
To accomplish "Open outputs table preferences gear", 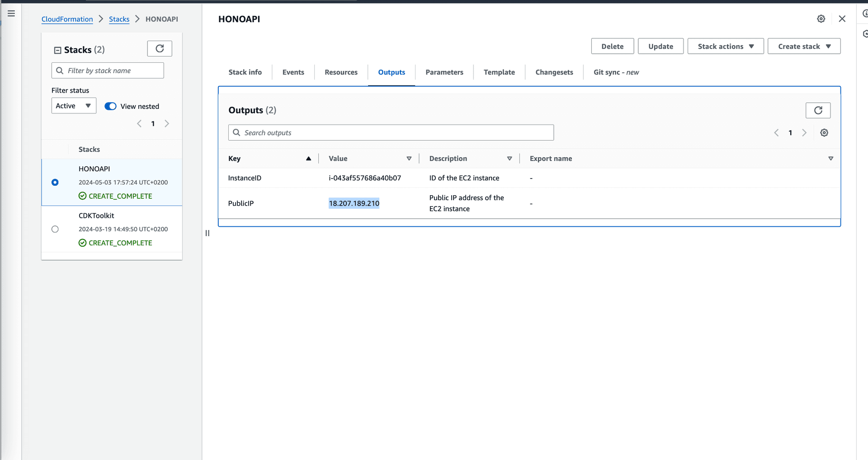I will (x=824, y=132).
